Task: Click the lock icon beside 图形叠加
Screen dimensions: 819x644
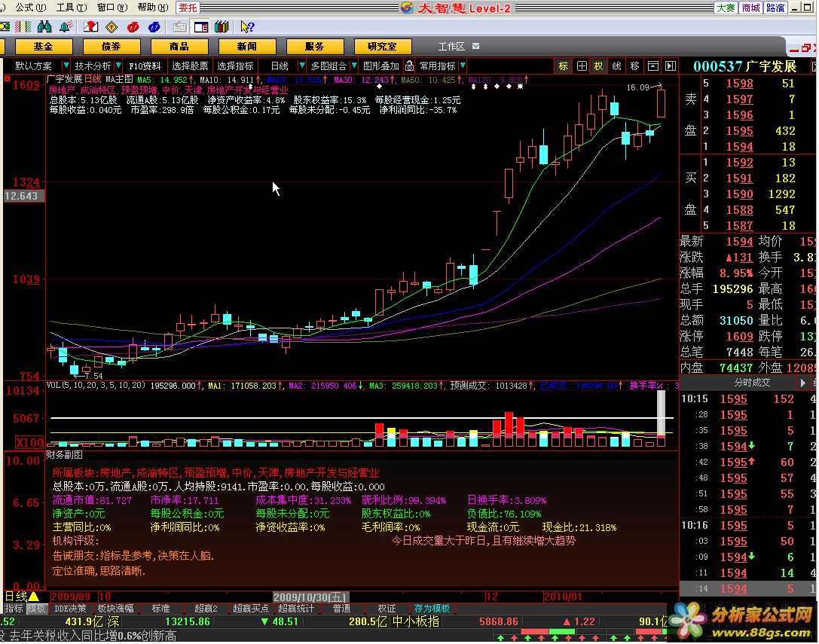Action: 410,66
